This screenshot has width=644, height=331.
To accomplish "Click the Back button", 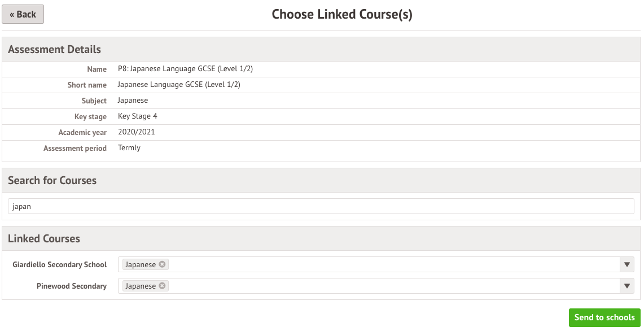I will (x=23, y=14).
